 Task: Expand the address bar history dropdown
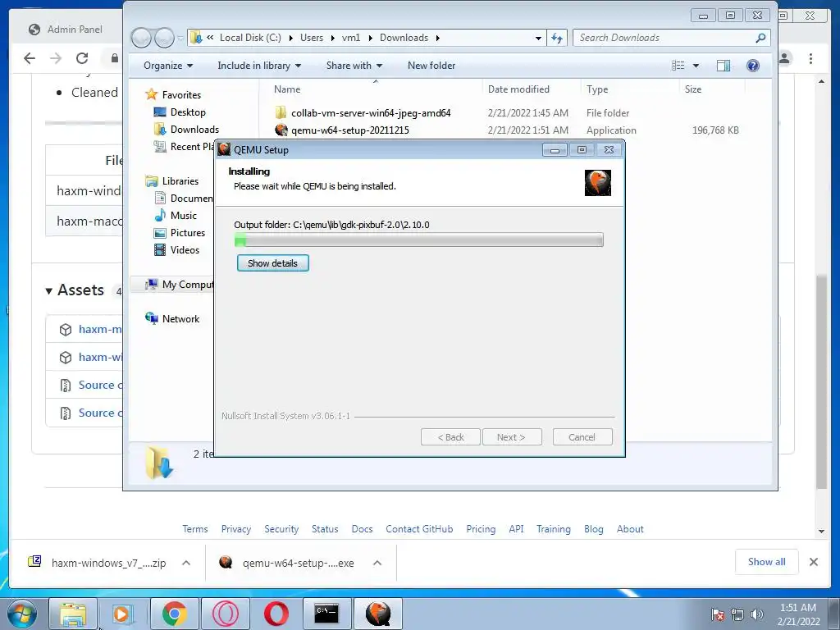coord(538,38)
